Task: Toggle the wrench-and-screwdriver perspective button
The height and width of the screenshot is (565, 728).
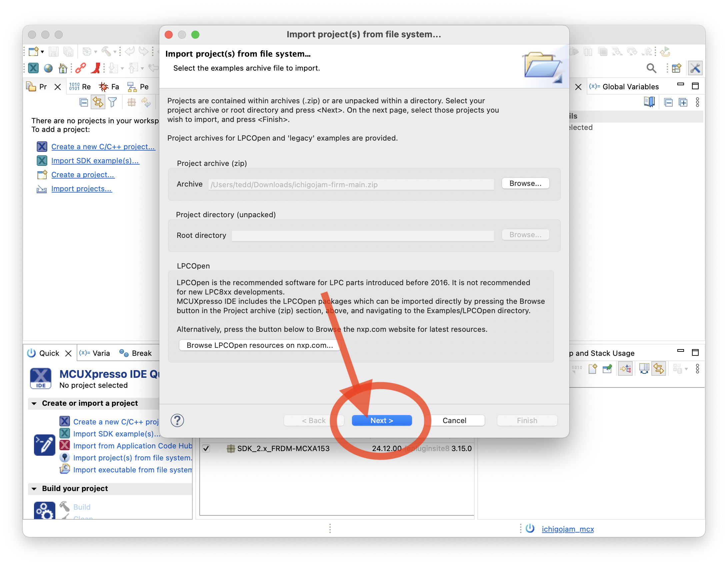Action: click(695, 68)
